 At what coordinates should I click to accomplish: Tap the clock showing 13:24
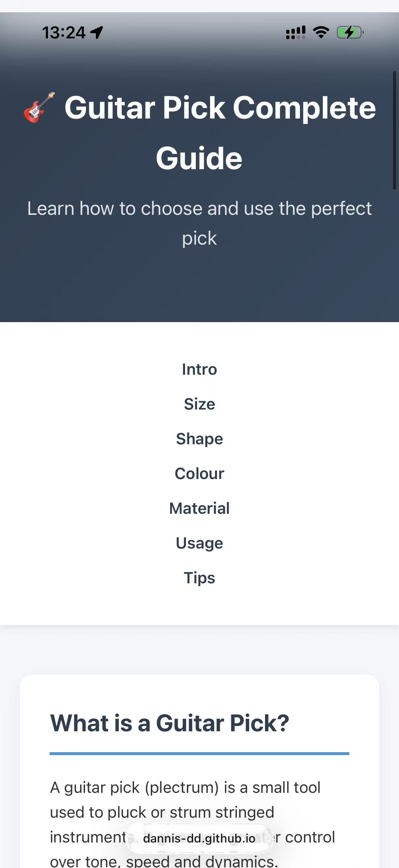tap(64, 33)
